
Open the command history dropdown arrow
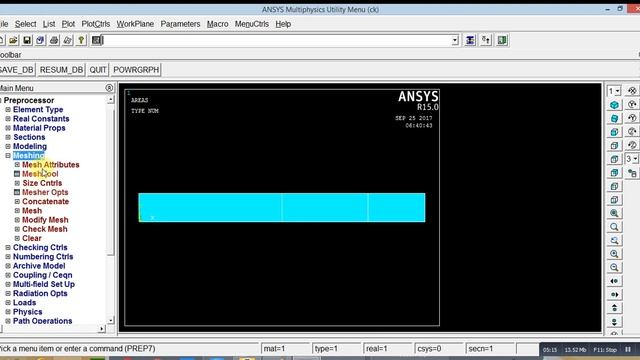click(x=455, y=40)
